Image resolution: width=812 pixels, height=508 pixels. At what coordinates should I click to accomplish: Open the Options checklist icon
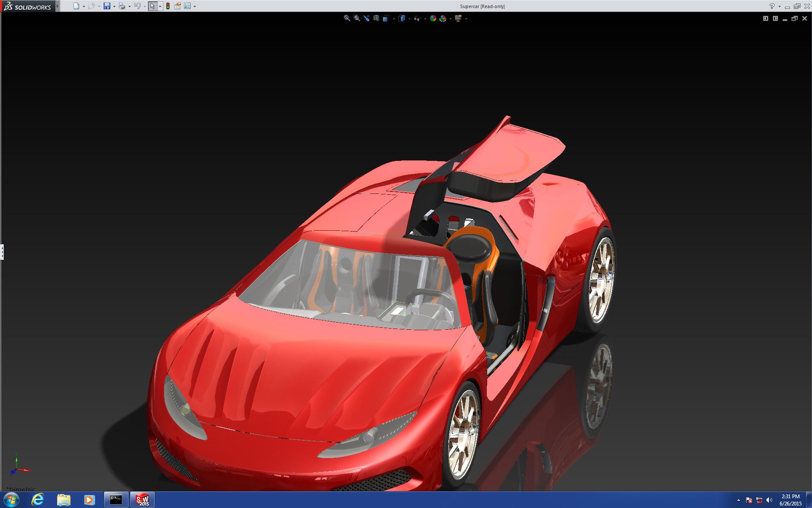click(187, 6)
